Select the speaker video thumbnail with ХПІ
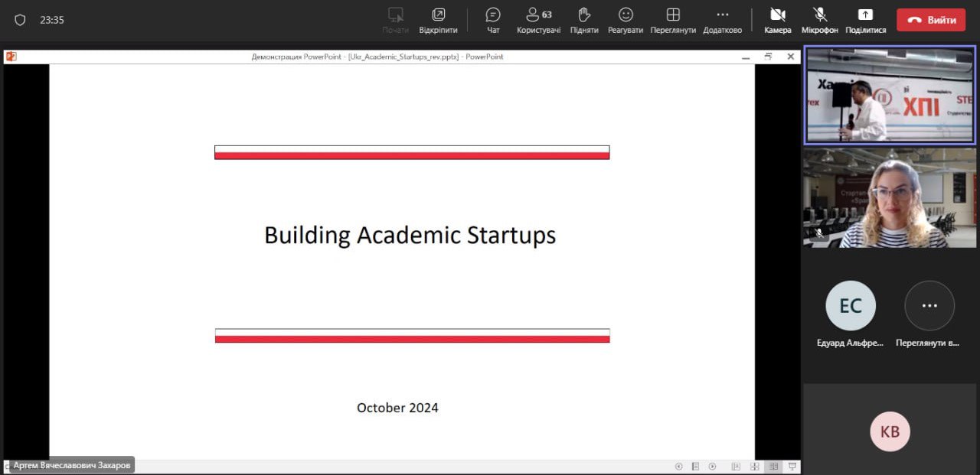 (890, 95)
